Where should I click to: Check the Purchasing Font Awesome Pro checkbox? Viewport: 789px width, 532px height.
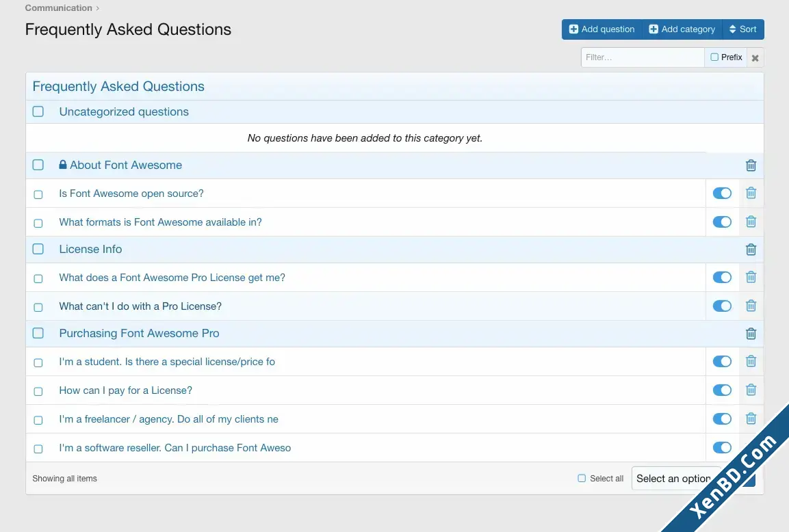click(x=38, y=333)
